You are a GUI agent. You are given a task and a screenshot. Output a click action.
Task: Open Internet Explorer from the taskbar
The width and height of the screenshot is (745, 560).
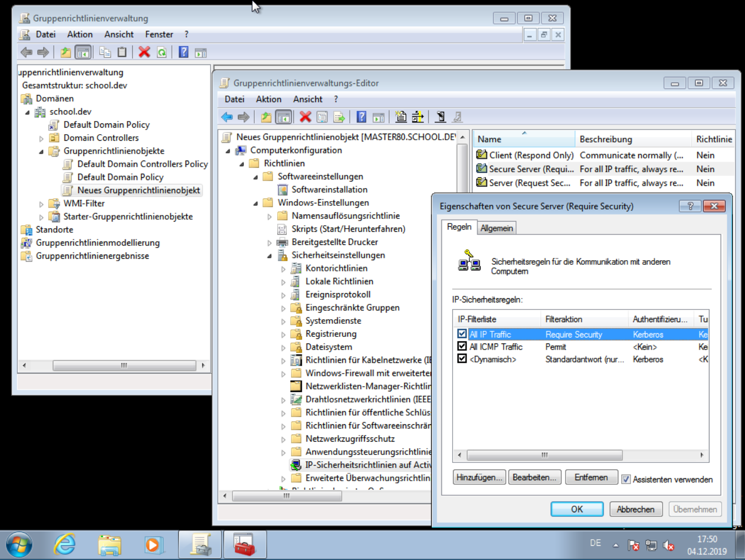point(65,545)
